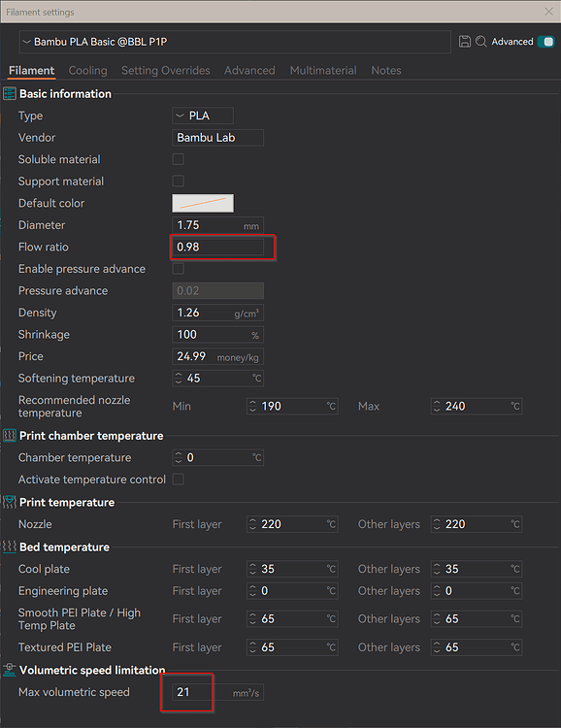Open the filament Type PLA dropdown
Image resolution: width=561 pixels, height=728 pixels.
click(x=203, y=116)
